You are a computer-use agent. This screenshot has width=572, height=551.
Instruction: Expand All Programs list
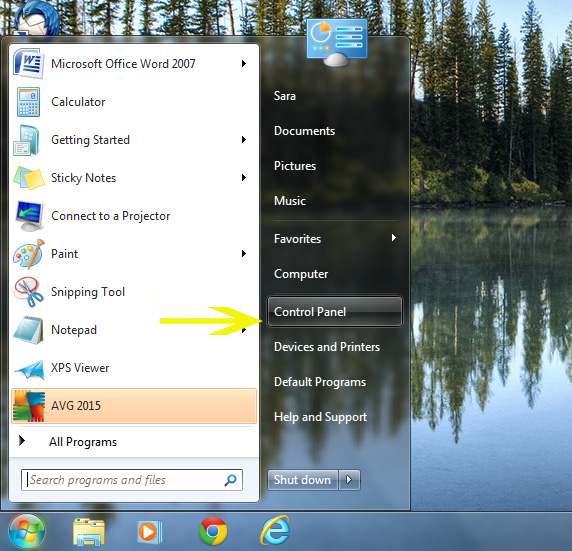pyautogui.click(x=68, y=442)
